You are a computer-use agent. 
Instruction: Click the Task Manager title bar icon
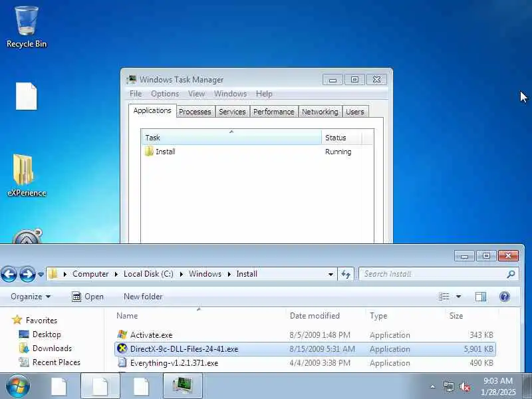pos(131,80)
